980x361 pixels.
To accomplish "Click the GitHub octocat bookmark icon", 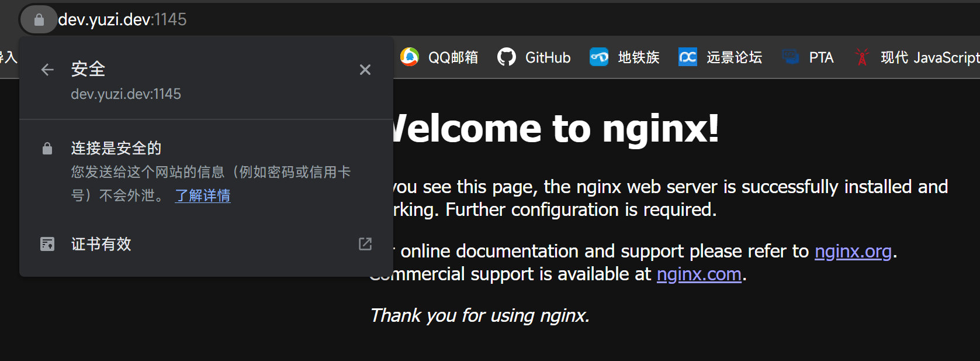I will point(507,57).
